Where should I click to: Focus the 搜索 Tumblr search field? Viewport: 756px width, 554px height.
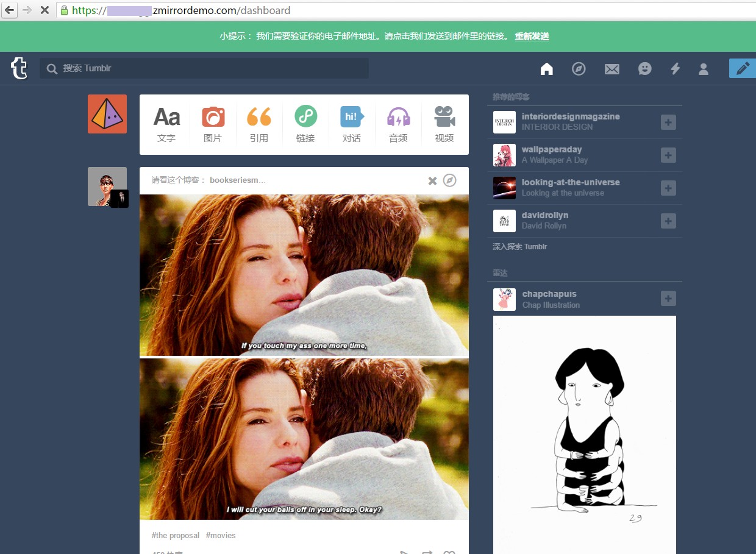pyautogui.click(x=204, y=68)
